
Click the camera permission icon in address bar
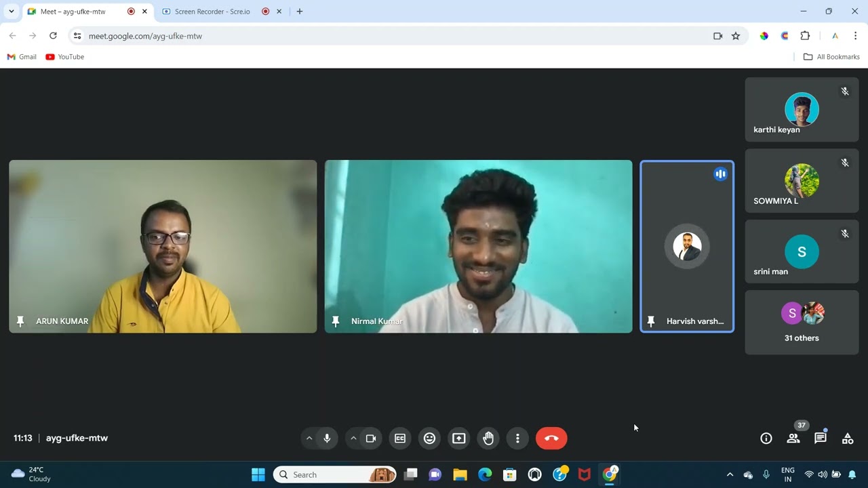coord(718,36)
